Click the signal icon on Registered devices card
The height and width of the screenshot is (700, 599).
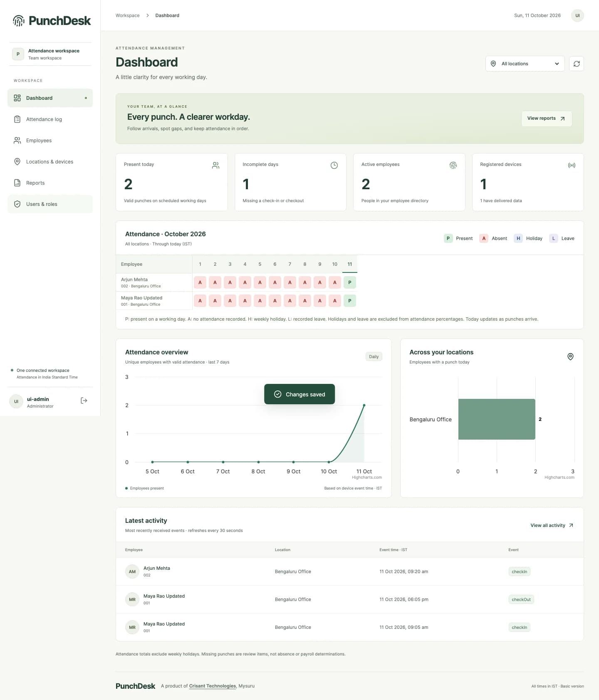572,165
